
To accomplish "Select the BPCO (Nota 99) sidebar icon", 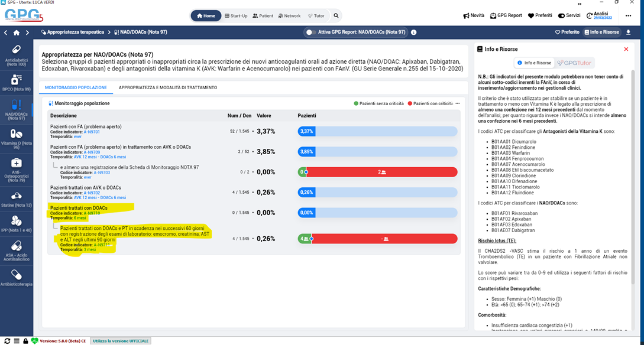I will 16,82.
